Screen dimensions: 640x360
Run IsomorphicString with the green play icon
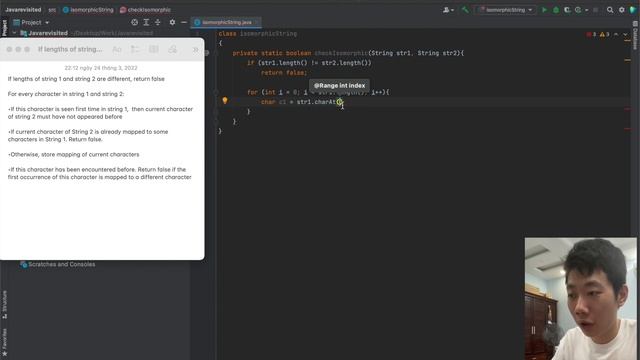[x=544, y=10]
